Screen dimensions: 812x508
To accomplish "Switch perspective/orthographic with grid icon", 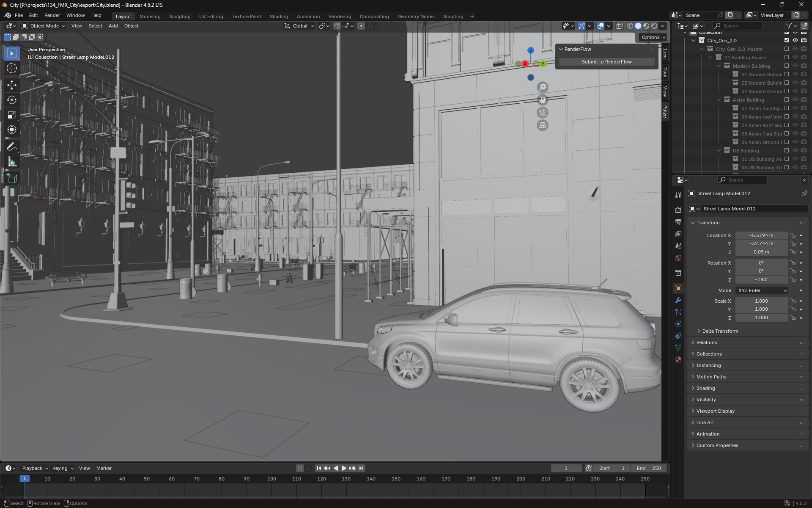I will (543, 125).
